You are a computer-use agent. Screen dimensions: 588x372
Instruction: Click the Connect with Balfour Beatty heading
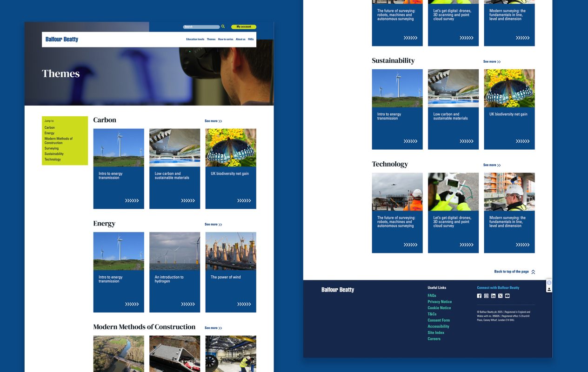(x=498, y=288)
